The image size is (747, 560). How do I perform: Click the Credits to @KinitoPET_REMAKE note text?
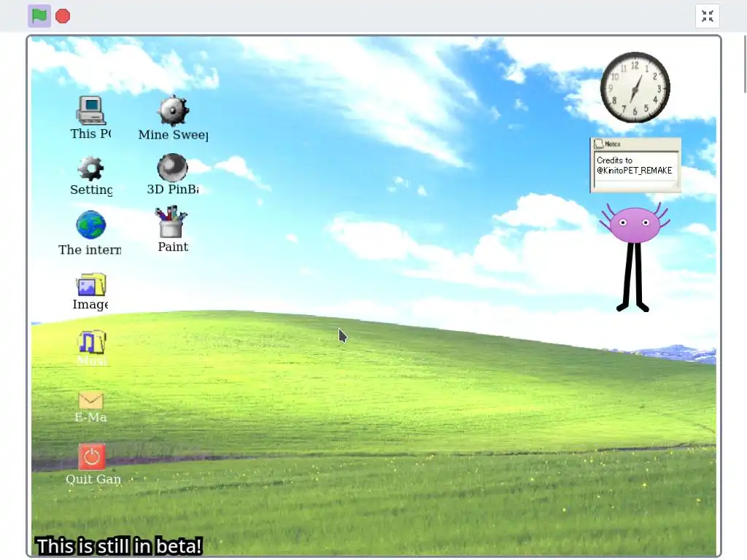(634, 166)
